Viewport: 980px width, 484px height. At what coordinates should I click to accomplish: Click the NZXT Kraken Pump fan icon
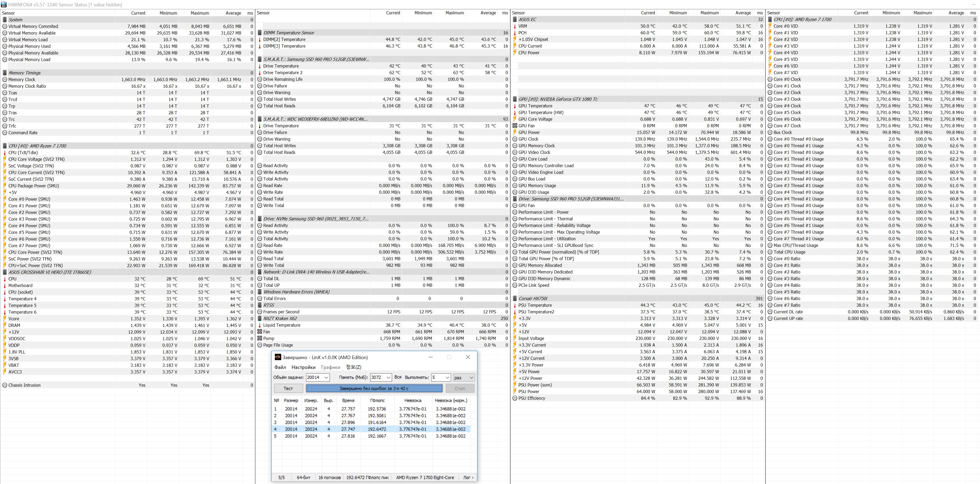[260, 338]
